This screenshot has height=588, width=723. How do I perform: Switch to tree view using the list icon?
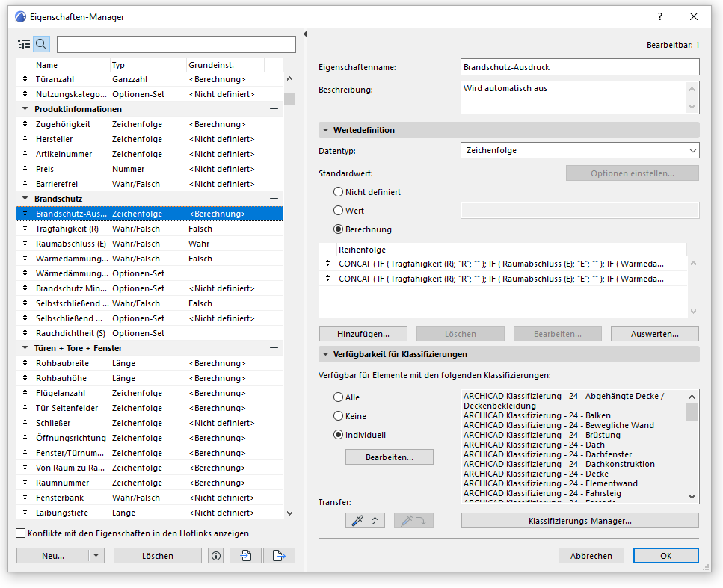coord(23,43)
